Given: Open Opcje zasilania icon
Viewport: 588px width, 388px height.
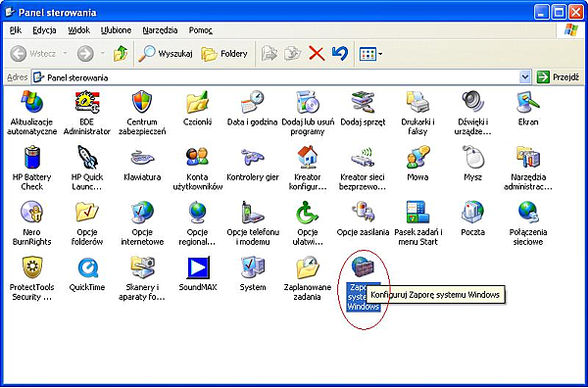Looking at the screenshot, I should tap(363, 213).
